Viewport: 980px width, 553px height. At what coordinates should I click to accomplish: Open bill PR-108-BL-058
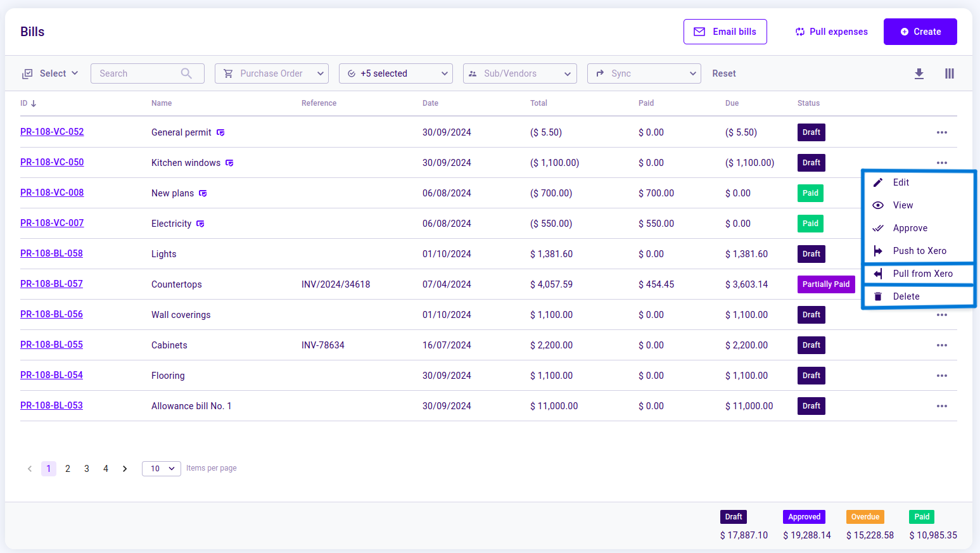[51, 253]
